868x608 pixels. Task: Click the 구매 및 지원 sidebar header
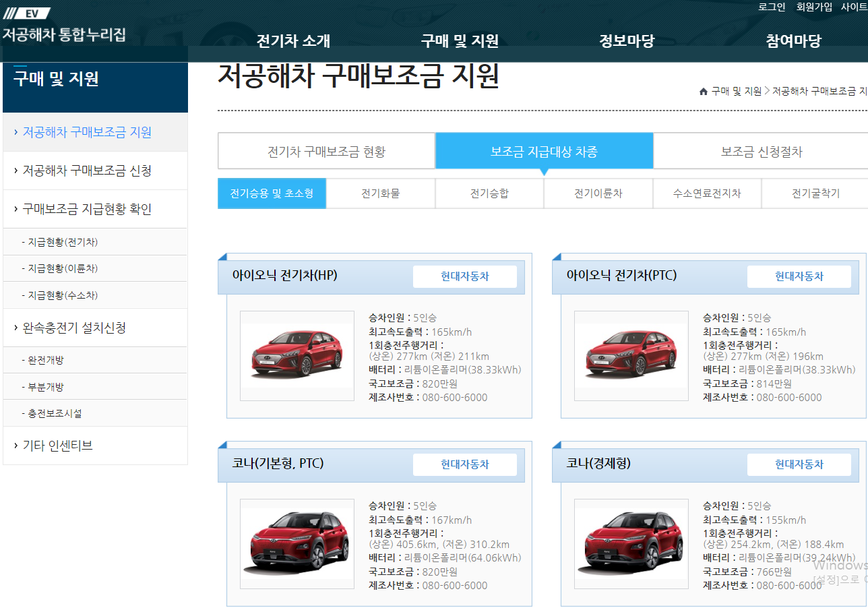(x=56, y=79)
